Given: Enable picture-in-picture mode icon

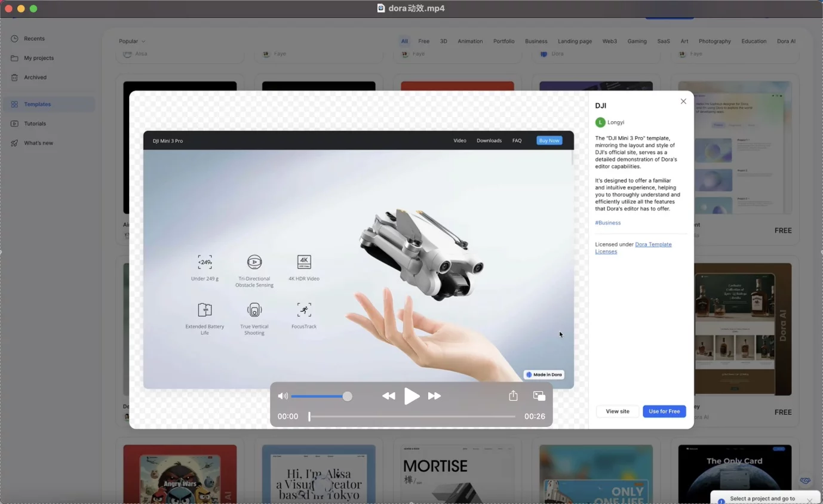Looking at the screenshot, I should coord(539,396).
